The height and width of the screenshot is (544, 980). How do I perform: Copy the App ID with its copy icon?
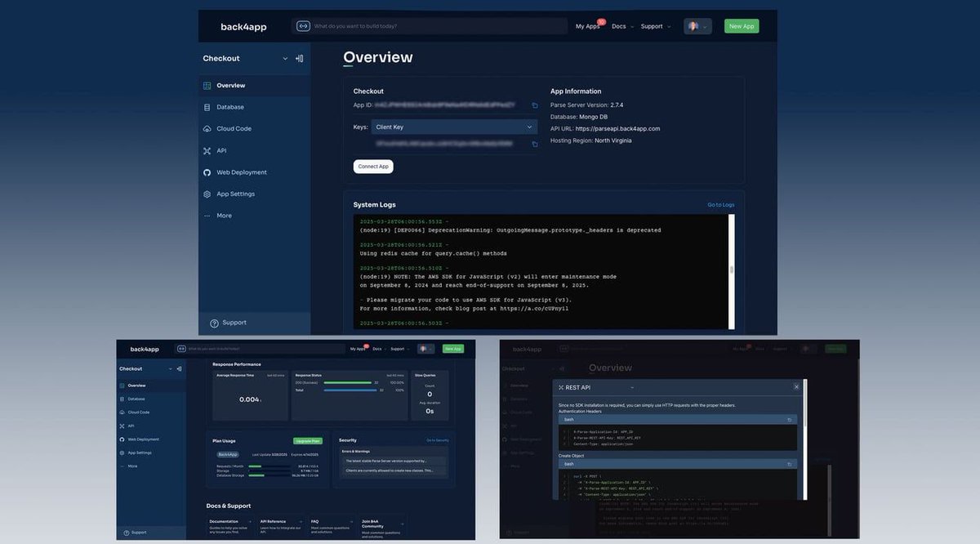[x=535, y=105]
